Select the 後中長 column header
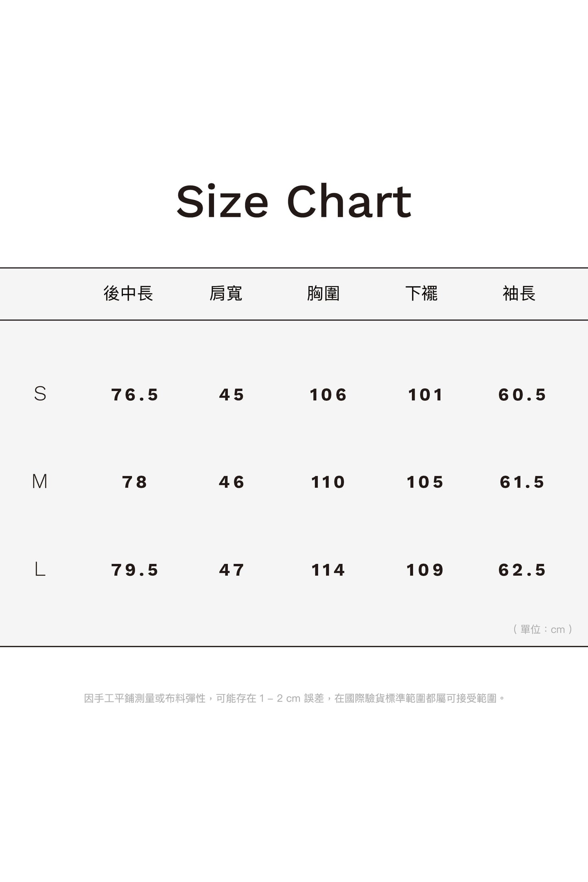 tap(128, 293)
